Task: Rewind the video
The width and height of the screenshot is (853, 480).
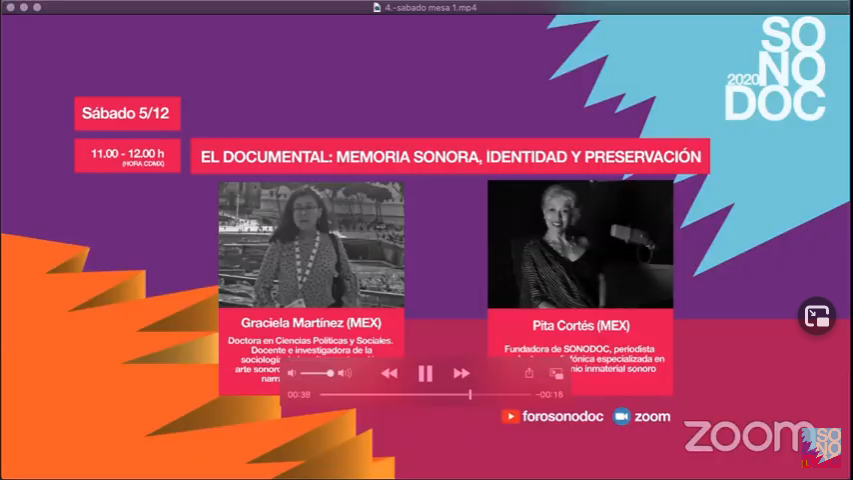Action: coord(389,373)
